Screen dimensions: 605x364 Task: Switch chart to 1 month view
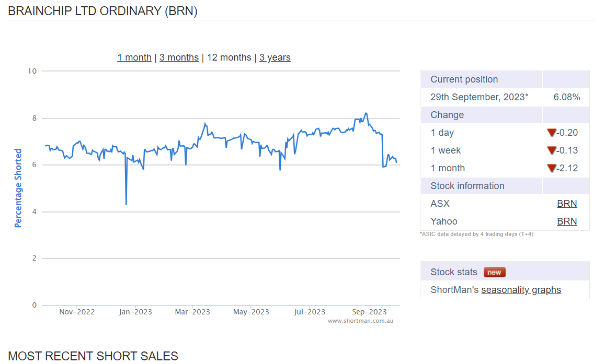(x=134, y=57)
